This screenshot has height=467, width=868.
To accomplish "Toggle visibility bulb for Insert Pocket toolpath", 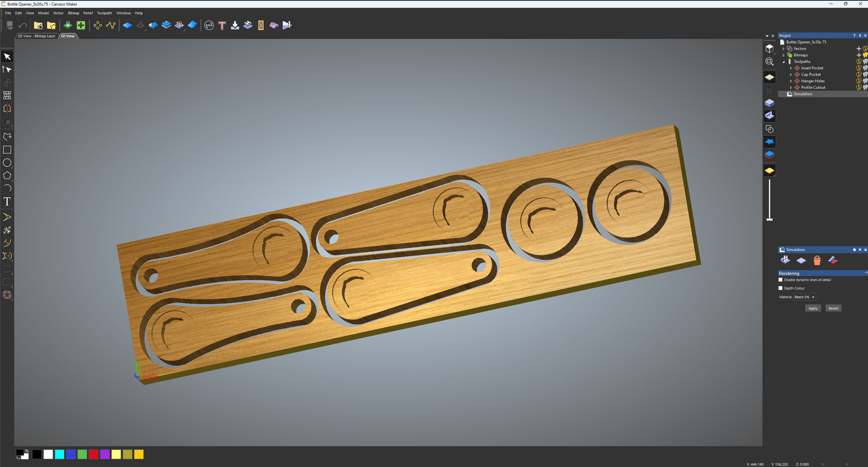I will 858,68.
